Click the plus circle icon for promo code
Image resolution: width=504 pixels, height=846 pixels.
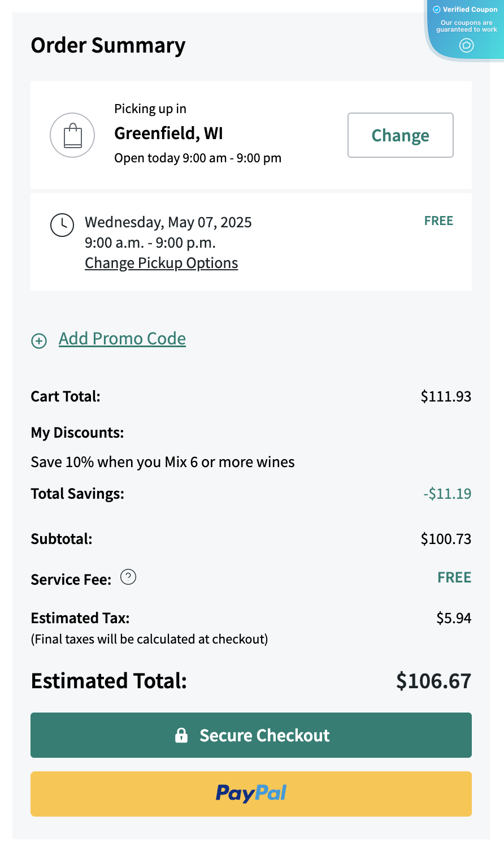point(39,340)
